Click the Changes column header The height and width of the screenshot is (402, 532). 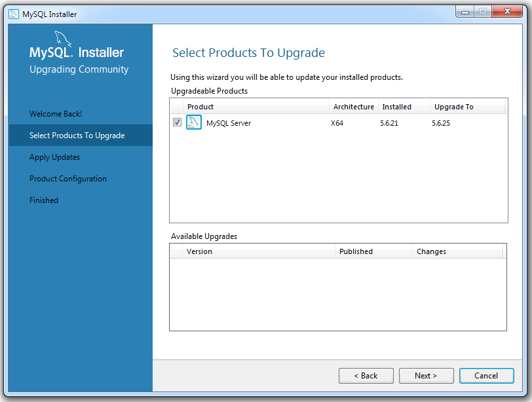(x=458, y=251)
